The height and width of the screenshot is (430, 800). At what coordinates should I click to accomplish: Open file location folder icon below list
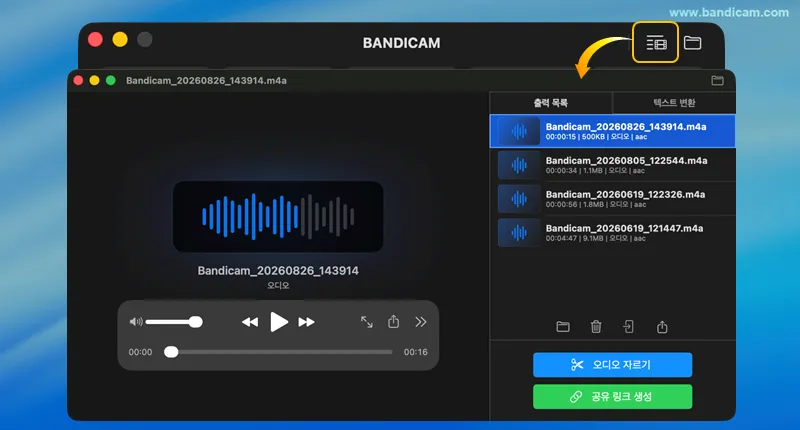click(563, 326)
